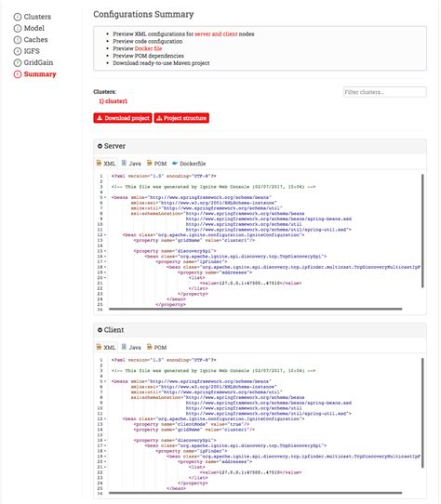Click the address value line in Server XML

(x=250, y=284)
